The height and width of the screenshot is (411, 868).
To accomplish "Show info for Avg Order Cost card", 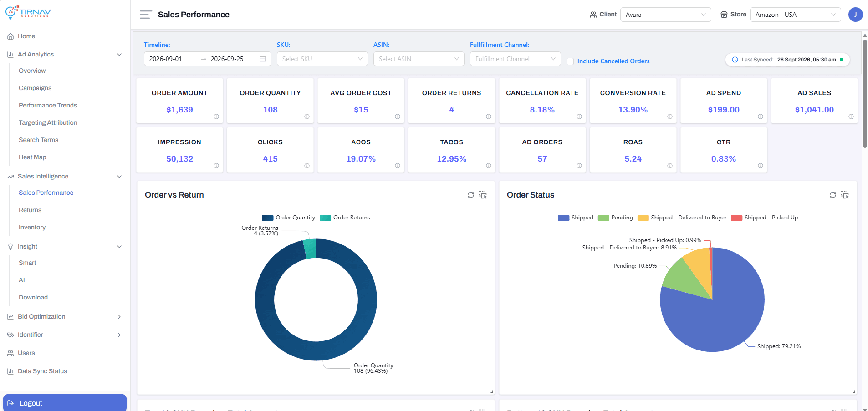I will pos(398,117).
